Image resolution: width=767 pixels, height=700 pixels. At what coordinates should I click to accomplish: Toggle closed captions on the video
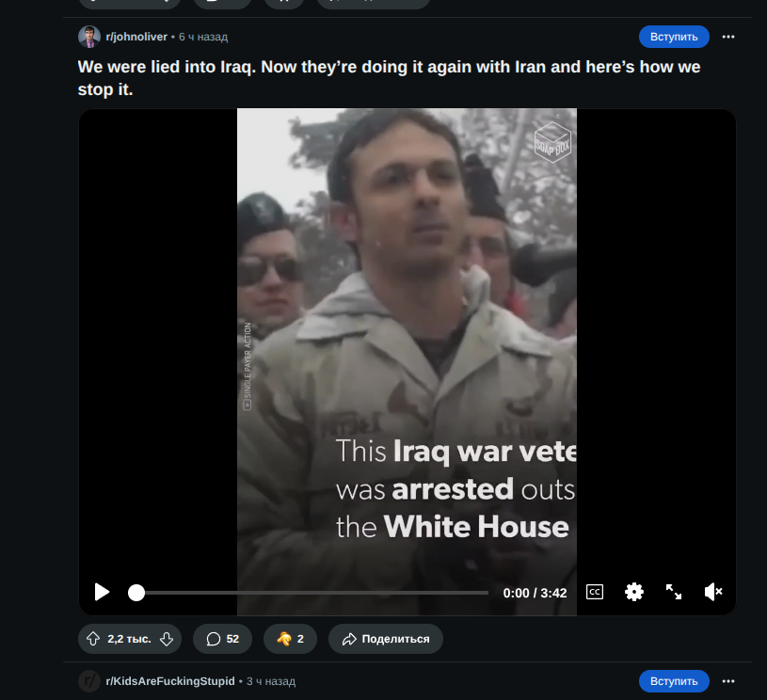595,593
